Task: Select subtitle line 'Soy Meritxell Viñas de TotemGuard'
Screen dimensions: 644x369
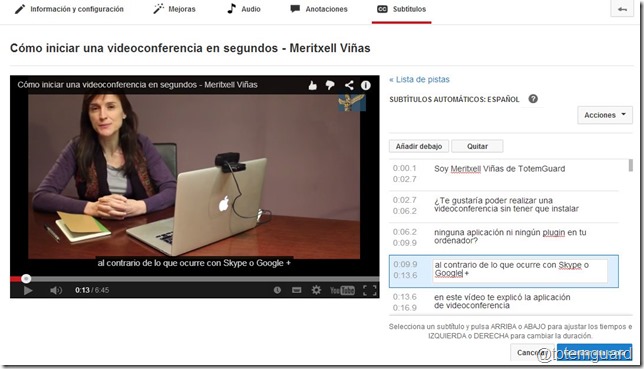Action: point(499,168)
